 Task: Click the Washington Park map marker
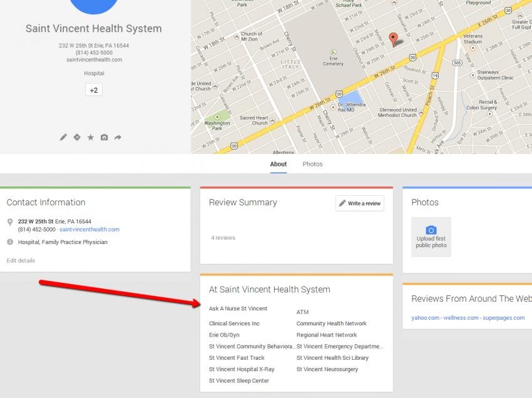pos(217,117)
